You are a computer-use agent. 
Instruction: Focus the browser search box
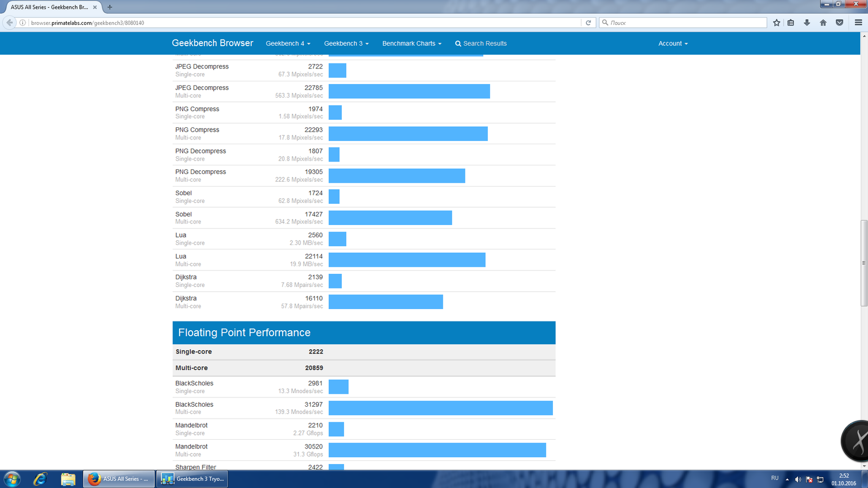pyautogui.click(x=684, y=23)
